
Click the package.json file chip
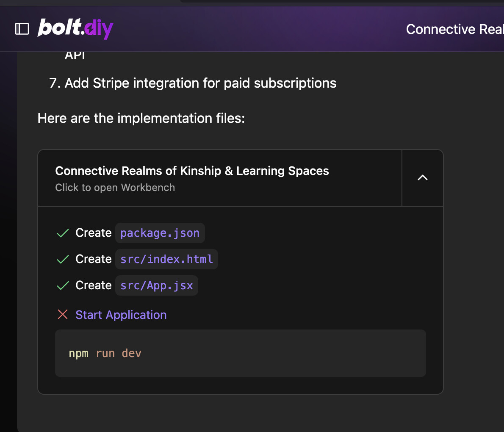tap(160, 233)
